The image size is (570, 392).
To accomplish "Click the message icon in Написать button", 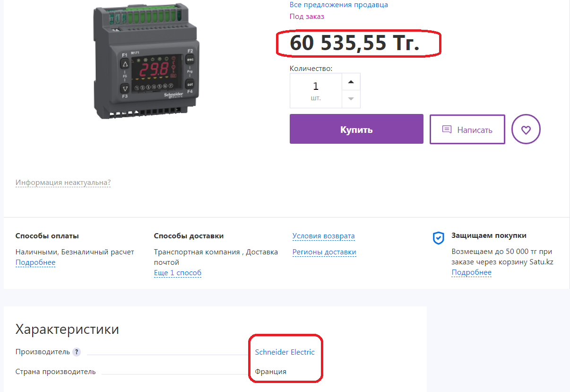I will pos(447,130).
